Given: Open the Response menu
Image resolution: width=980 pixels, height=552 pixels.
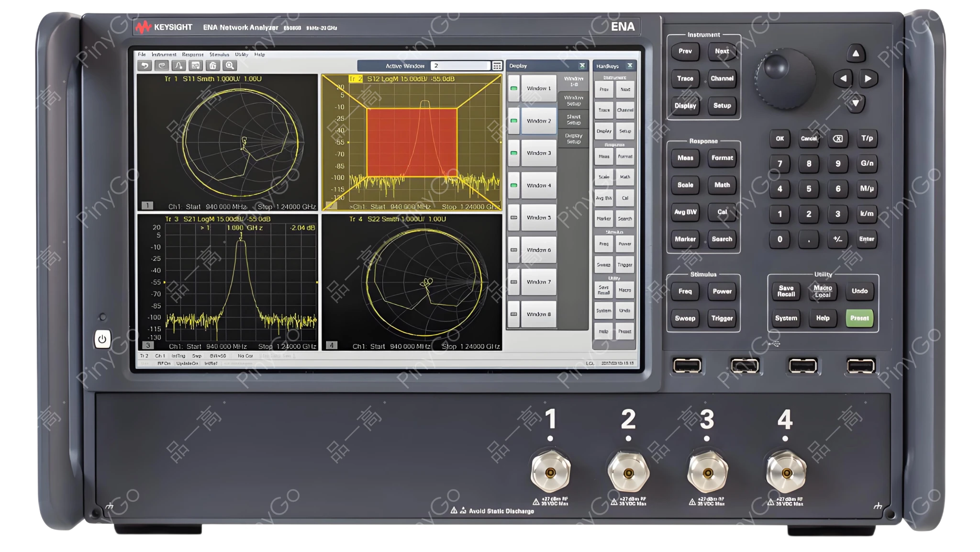Looking at the screenshot, I should (x=193, y=55).
